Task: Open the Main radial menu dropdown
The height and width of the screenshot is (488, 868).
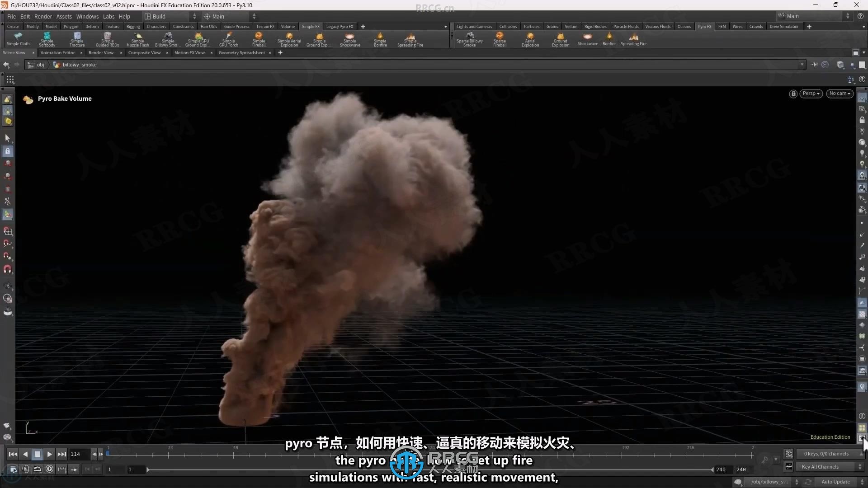Action: click(x=230, y=16)
